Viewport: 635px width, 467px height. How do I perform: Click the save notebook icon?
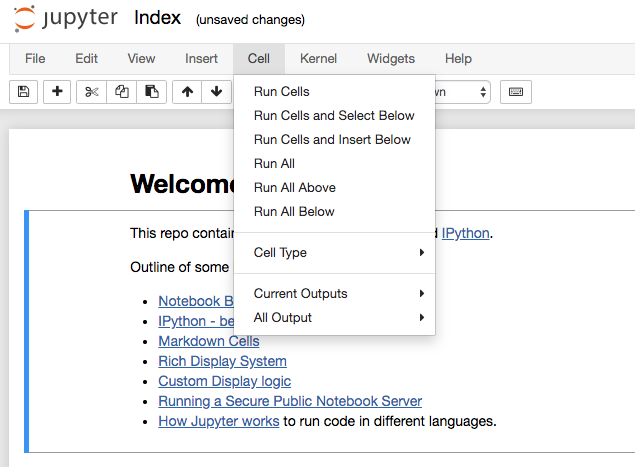[23, 92]
